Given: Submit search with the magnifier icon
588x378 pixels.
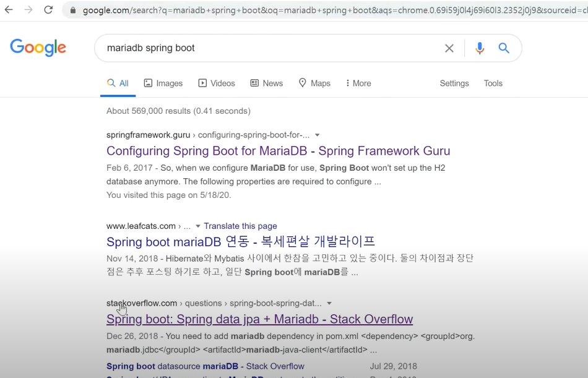Looking at the screenshot, I should (504, 48).
